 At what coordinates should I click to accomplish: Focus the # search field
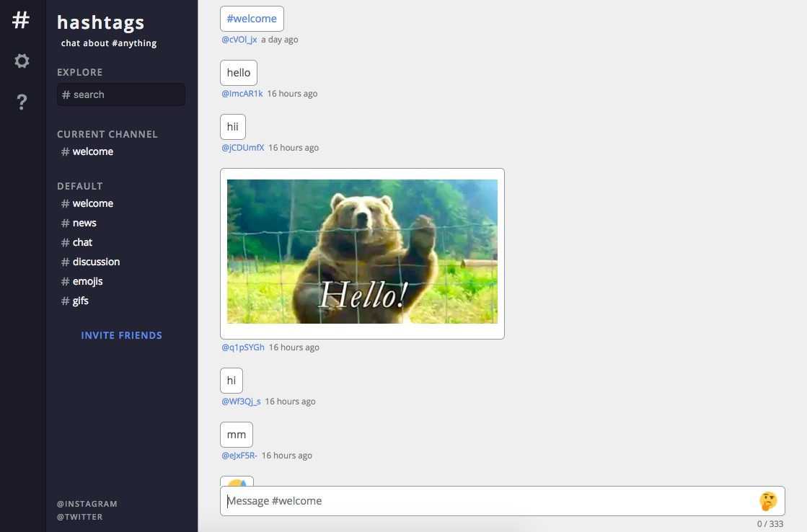(x=121, y=94)
